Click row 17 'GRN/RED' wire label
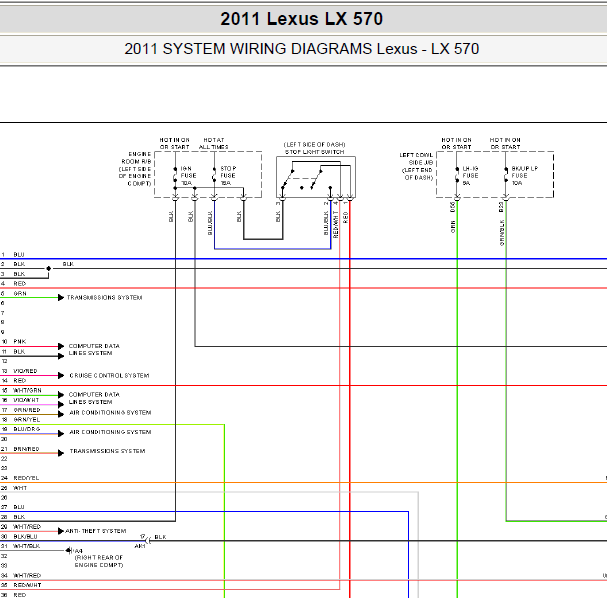The image size is (607, 598). pos(27,410)
